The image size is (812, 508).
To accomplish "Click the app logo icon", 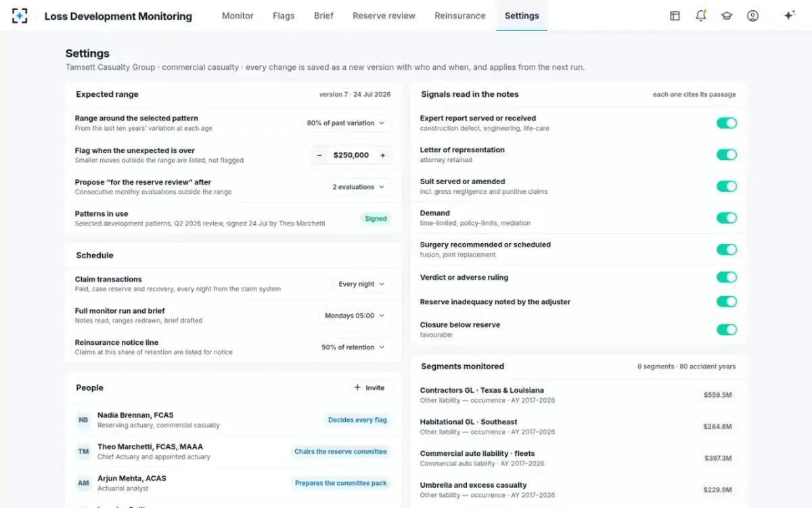I will click(x=20, y=16).
